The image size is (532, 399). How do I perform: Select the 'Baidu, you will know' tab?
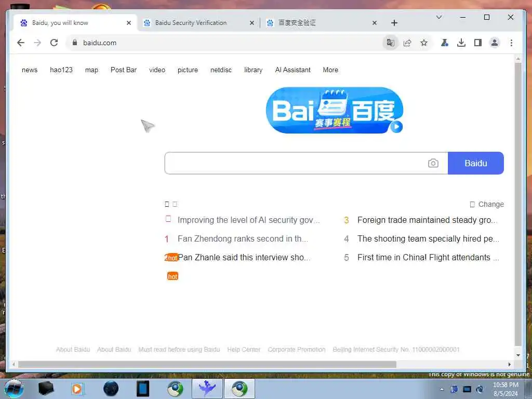(x=75, y=23)
